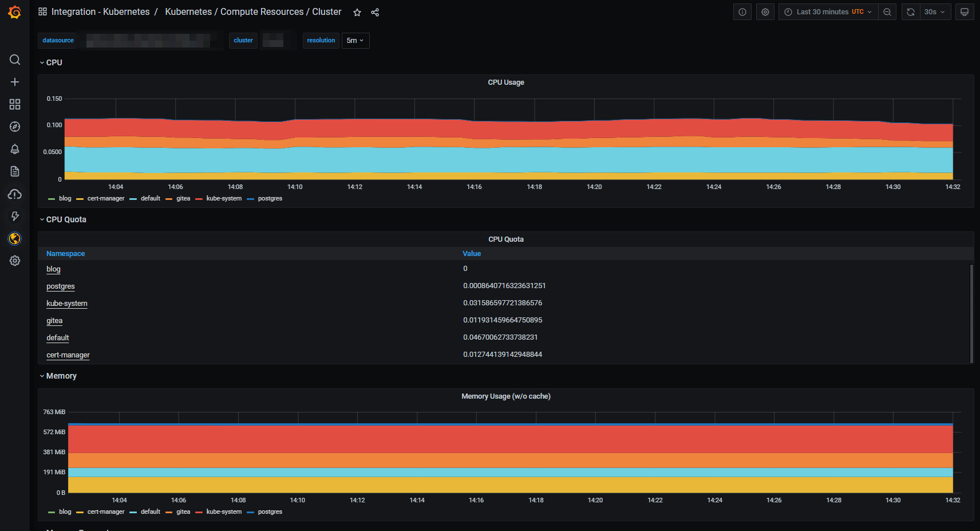The height and width of the screenshot is (531, 980).
Task: Open the CPU Usage panel title menu
Action: coord(506,82)
